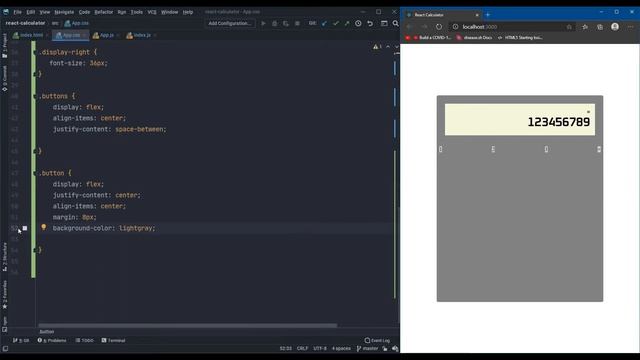
Task: Open Build a COVID bookmark
Action: (x=433, y=38)
